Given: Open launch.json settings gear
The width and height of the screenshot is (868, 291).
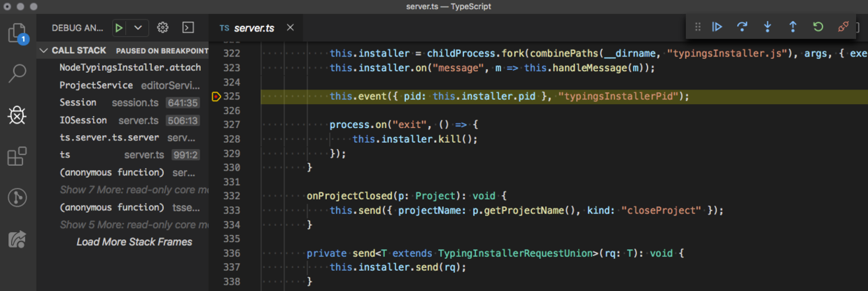Looking at the screenshot, I should [x=163, y=28].
